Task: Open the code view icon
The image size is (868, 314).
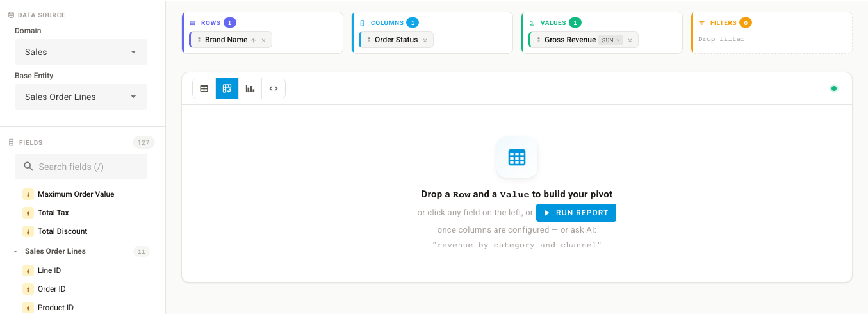Action: pyautogui.click(x=274, y=88)
